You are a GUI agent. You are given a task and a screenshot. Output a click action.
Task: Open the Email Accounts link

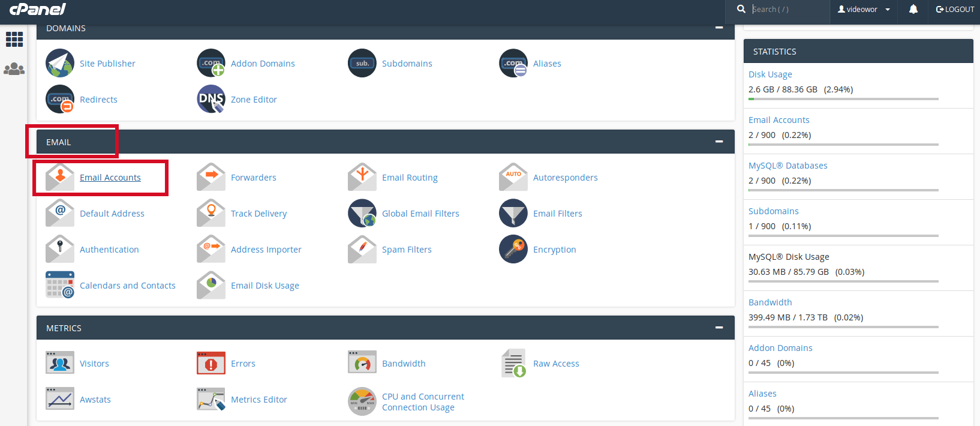tap(110, 178)
